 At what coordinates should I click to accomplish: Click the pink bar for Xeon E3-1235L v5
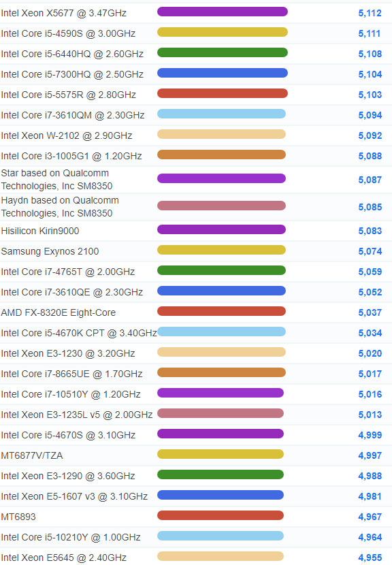coord(220,413)
